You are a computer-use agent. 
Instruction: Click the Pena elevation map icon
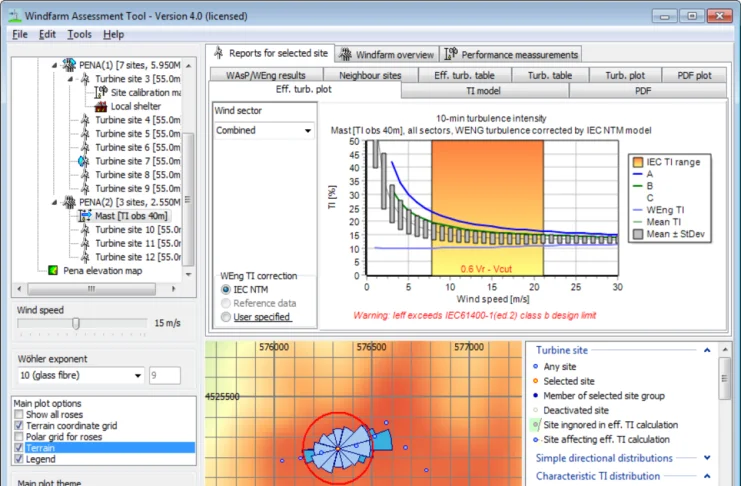[53, 270]
